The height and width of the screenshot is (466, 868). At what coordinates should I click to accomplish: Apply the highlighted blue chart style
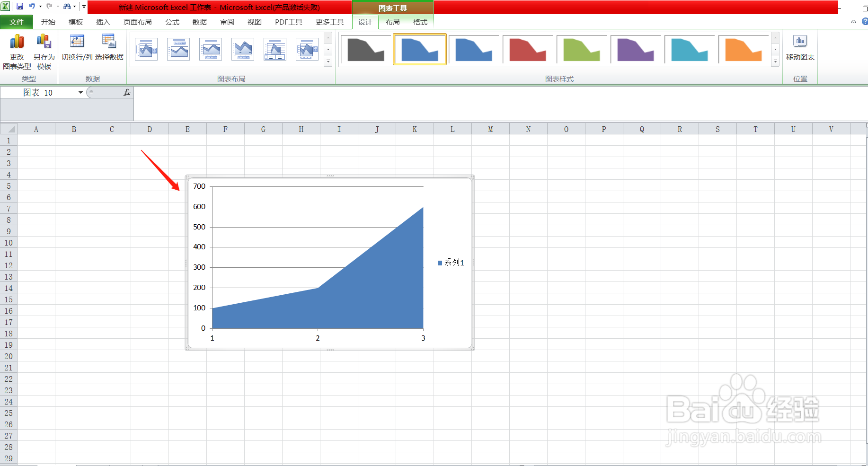(x=420, y=49)
